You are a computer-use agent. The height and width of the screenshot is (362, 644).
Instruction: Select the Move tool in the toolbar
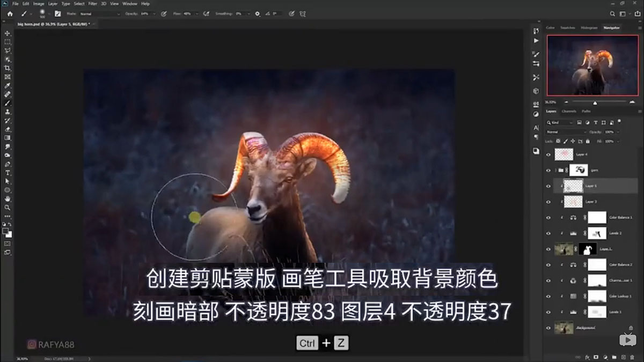[7, 33]
